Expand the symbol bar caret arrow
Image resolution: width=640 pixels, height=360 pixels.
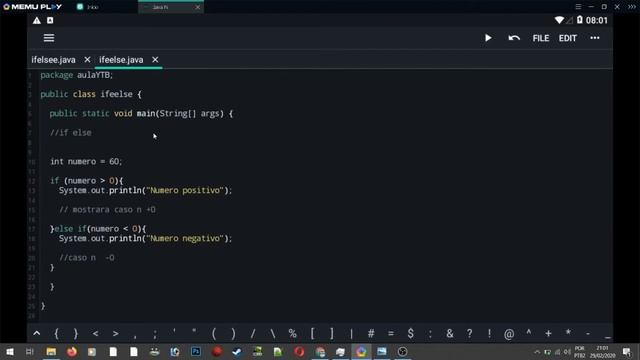tap(37, 333)
